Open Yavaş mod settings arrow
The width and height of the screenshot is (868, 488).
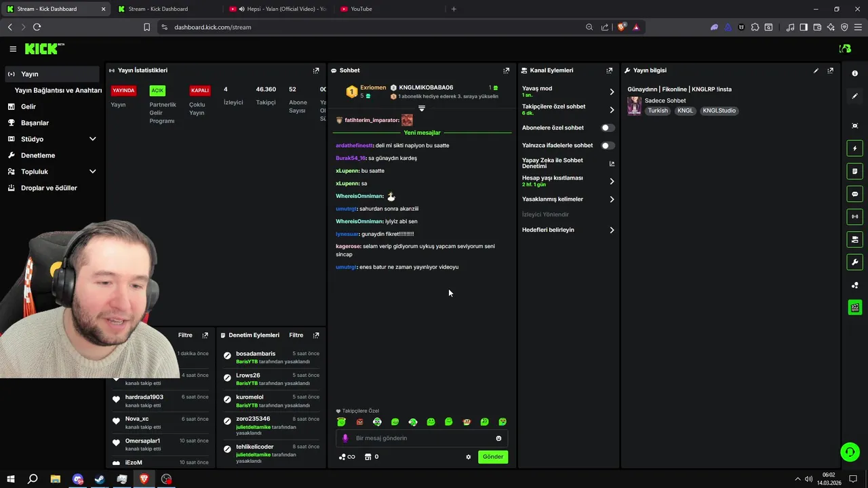[x=612, y=91]
